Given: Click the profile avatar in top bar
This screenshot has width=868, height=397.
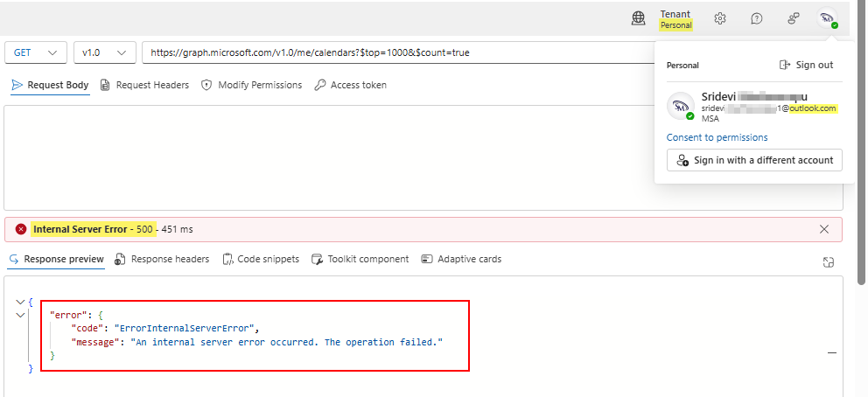Looking at the screenshot, I should click(x=828, y=18).
